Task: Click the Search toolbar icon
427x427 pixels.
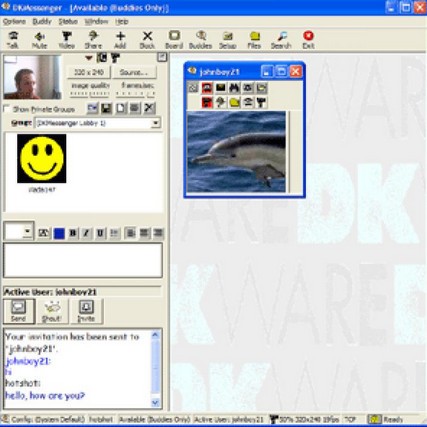Action: [281, 40]
